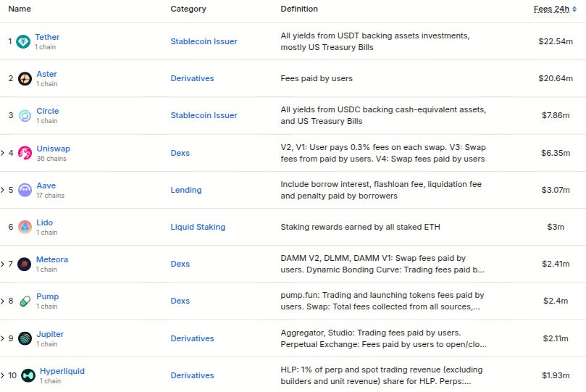The height and width of the screenshot is (392, 586).
Task: Expand the Jupiter row chevron
Action: (x=3, y=338)
